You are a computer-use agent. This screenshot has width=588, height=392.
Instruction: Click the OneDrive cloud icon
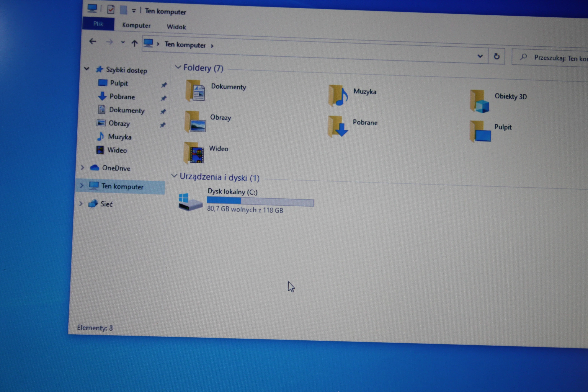(x=95, y=168)
